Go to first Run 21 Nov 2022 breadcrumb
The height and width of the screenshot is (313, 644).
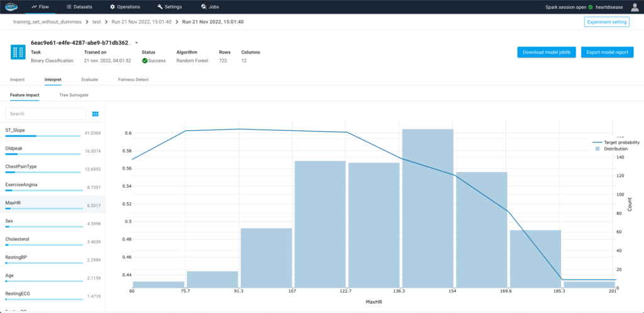(x=142, y=22)
